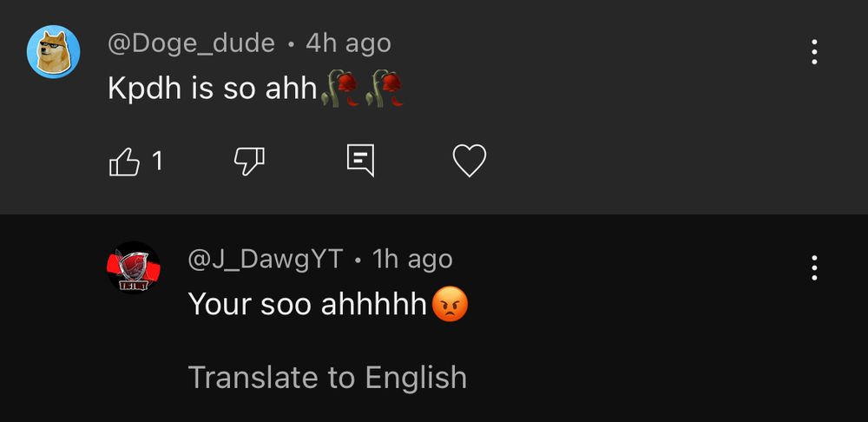Click Translate to English
This screenshot has width=868, height=422.
tap(328, 377)
